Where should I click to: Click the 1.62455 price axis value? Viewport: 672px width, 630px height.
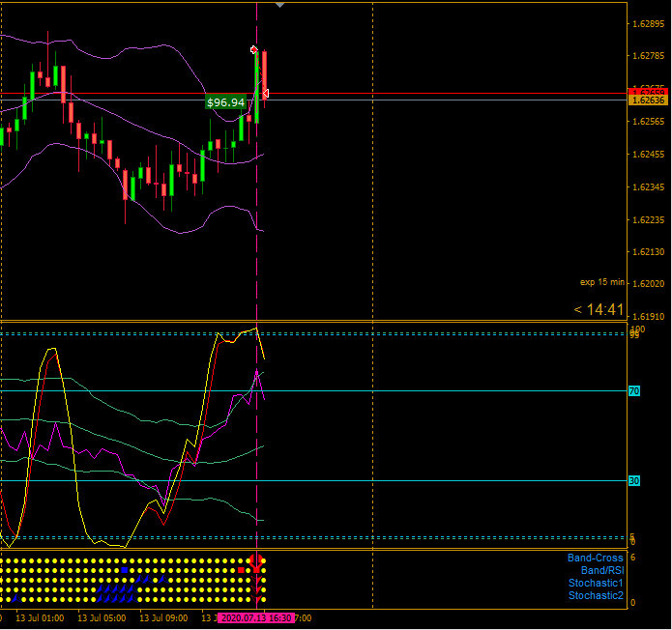649,154
